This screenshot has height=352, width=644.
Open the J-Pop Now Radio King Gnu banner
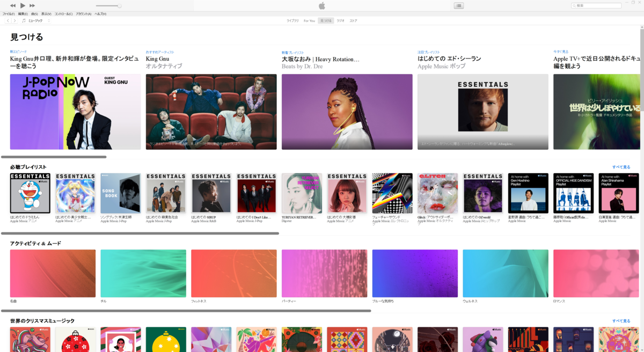click(75, 112)
